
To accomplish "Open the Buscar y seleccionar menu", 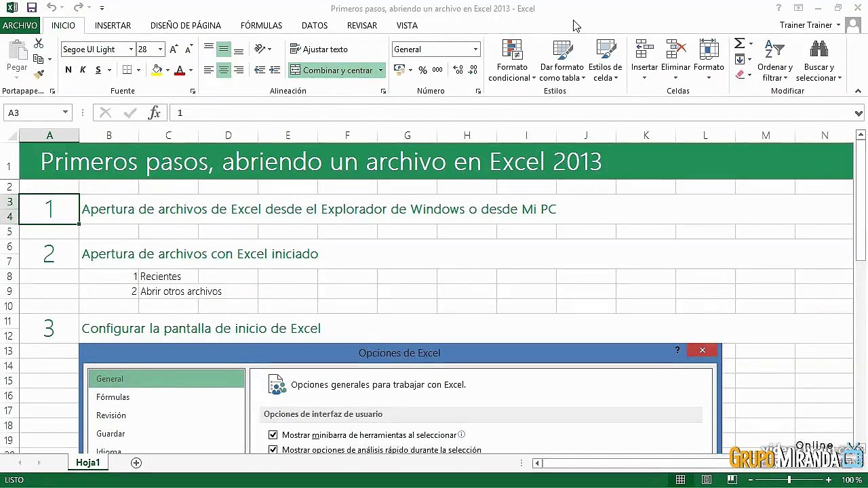I will click(819, 60).
